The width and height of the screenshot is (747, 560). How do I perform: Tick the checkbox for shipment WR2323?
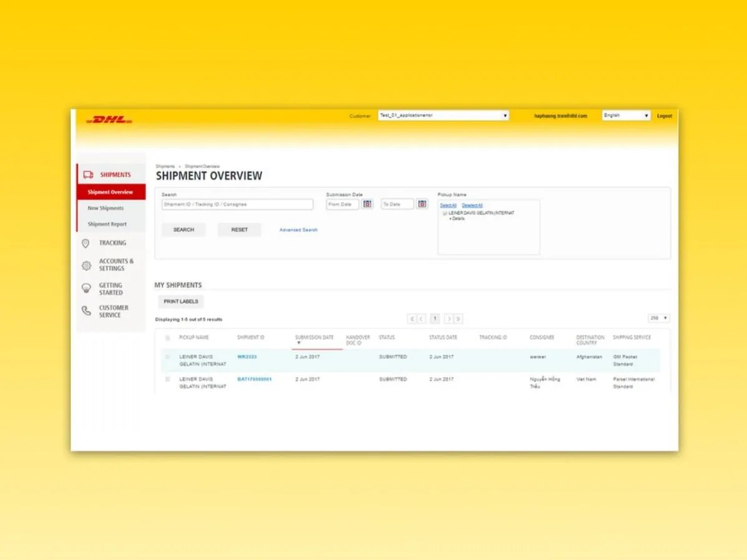(x=167, y=357)
